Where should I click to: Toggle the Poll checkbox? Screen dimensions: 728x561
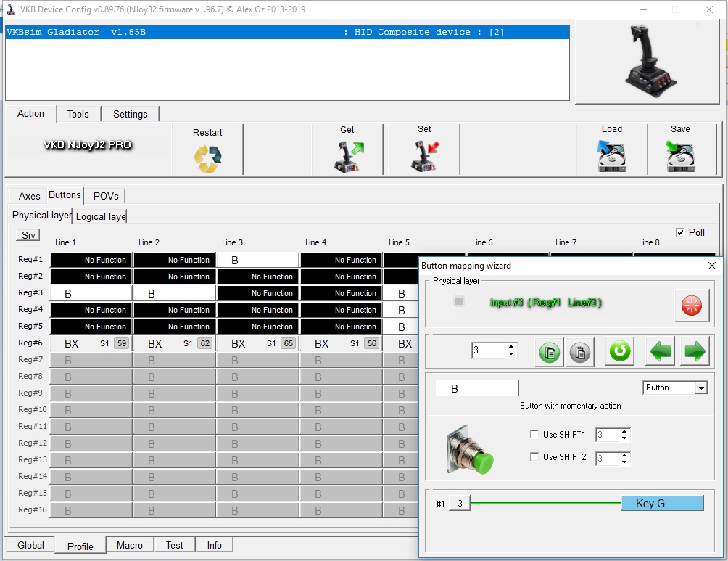coord(680,232)
